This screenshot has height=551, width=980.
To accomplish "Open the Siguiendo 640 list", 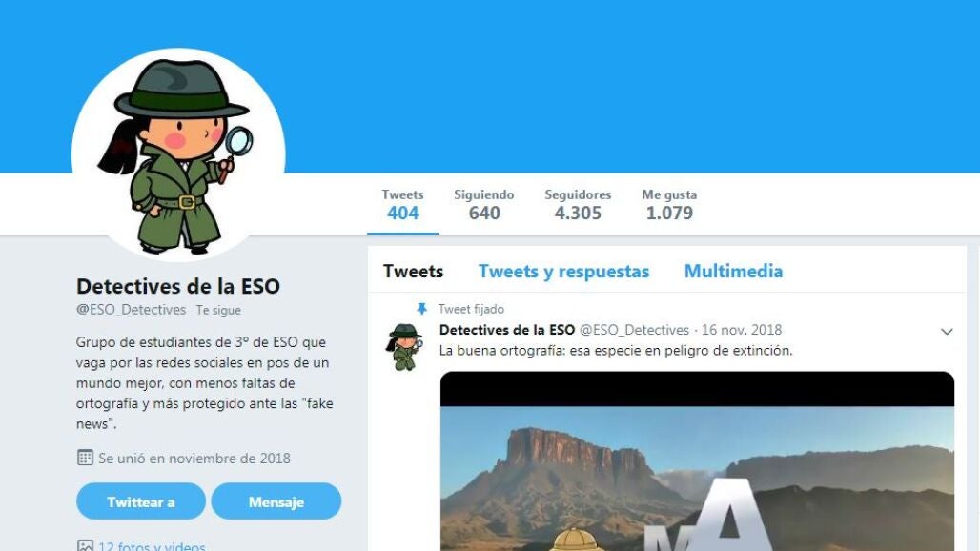I will point(483,205).
